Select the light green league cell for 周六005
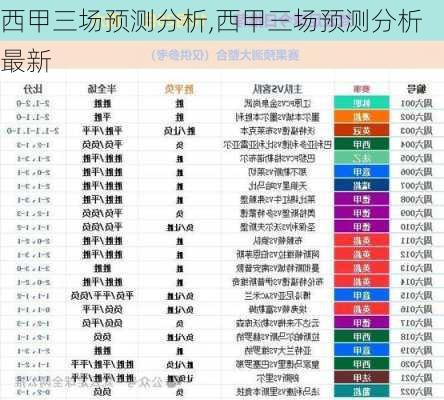Viewport: 444px width, 400px height. pos(361,158)
